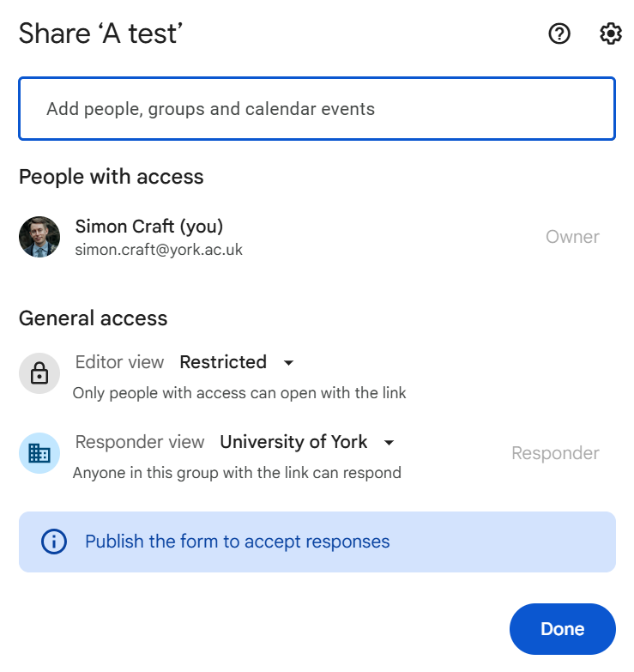
Task: Select the Simon Craft (you) name
Action: pyautogui.click(x=149, y=227)
